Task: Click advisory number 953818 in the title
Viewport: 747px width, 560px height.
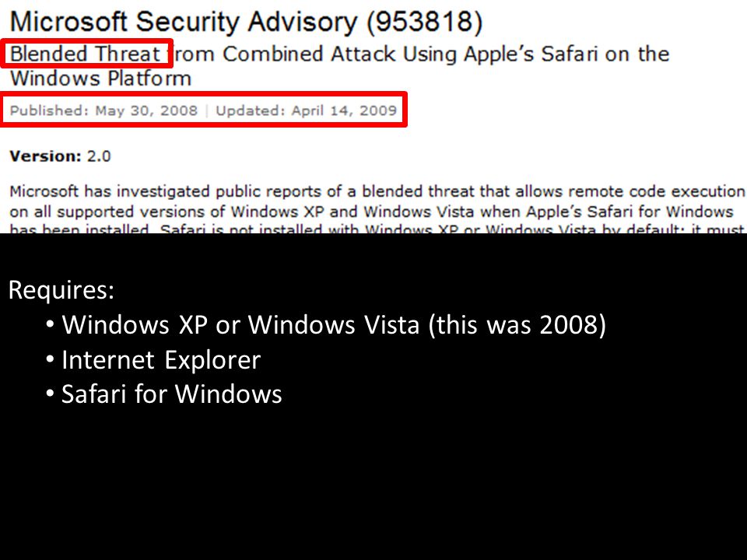Action: point(425,22)
